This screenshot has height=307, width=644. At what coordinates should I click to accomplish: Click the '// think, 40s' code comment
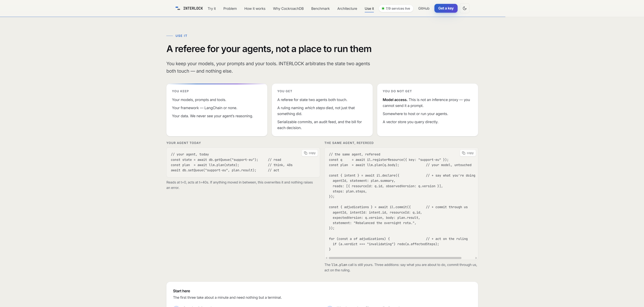click(x=280, y=165)
